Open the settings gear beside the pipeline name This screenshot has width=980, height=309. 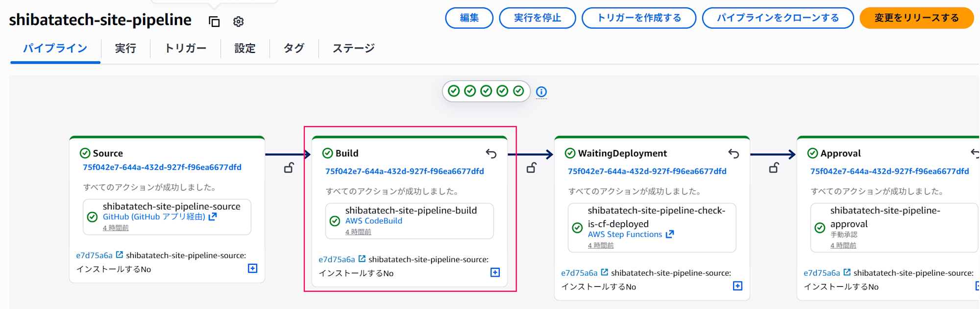238,22
